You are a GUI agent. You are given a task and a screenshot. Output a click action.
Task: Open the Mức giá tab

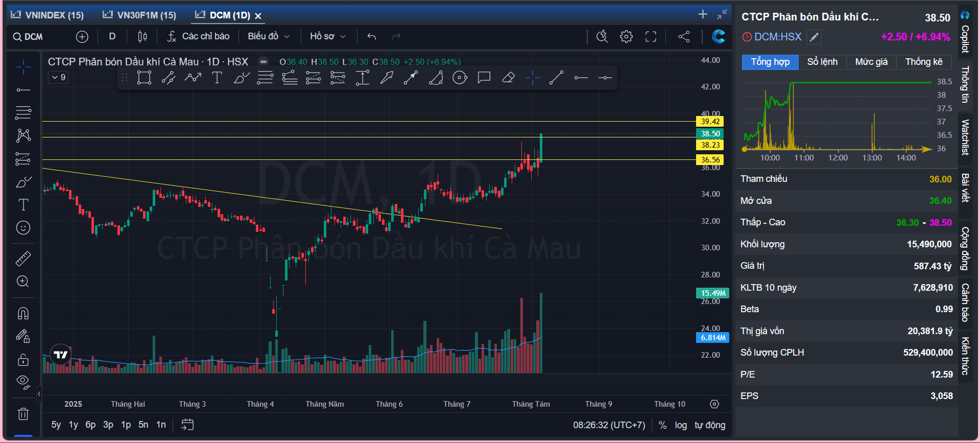pyautogui.click(x=871, y=62)
